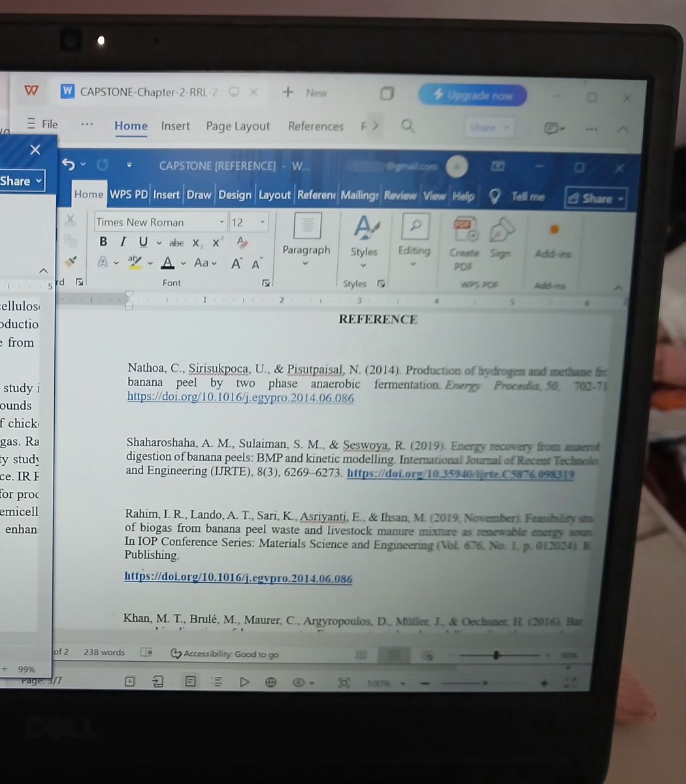Viewport: 686px width, 784px height.
Task: Open the WPS PDF ribbon tab
Action: tap(129, 194)
